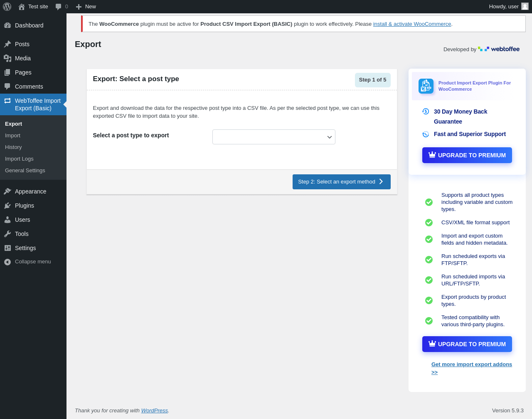Click the bottom UPGRADE TO PREMIUM button

click(x=467, y=344)
